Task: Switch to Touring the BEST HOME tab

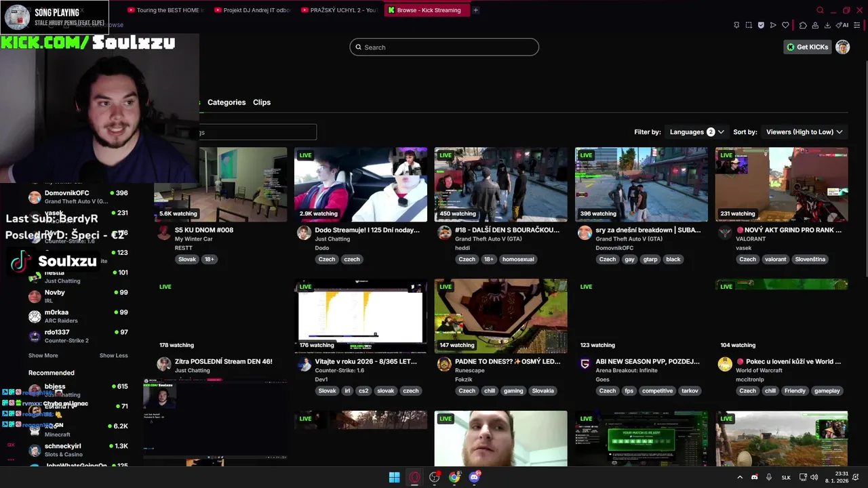Action: coord(165,10)
